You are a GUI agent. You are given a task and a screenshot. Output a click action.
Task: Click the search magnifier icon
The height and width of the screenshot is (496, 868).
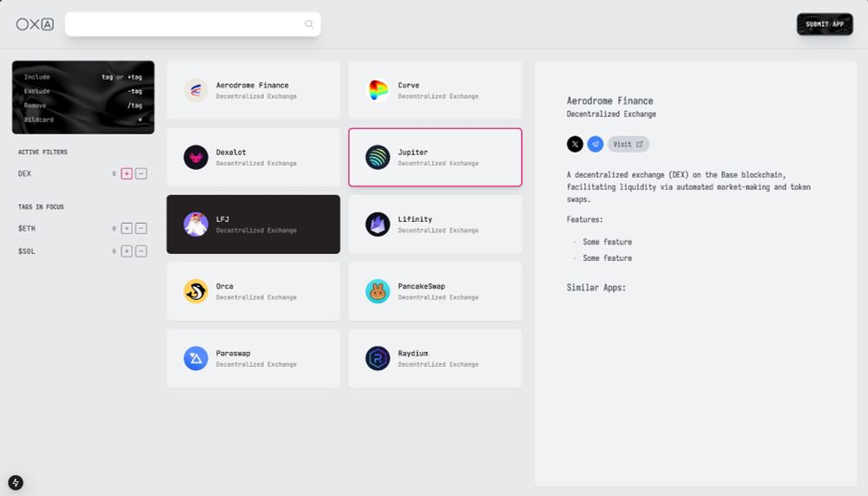(x=309, y=23)
